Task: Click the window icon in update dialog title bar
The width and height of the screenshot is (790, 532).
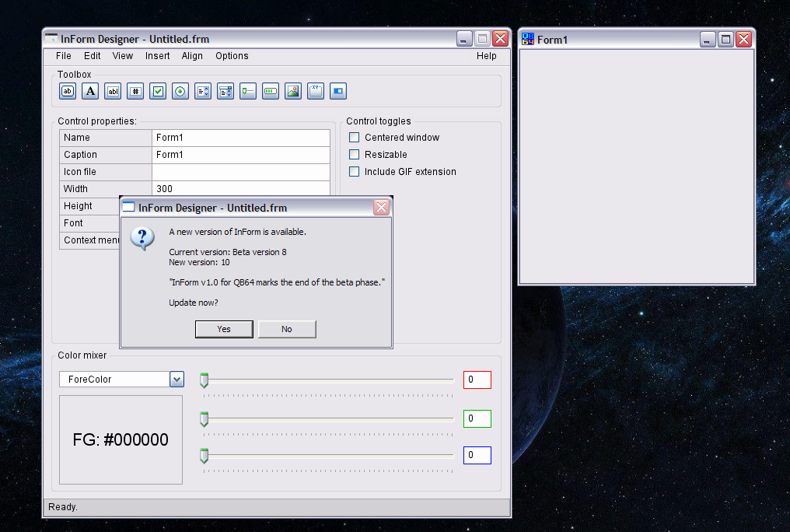Action: (x=129, y=207)
